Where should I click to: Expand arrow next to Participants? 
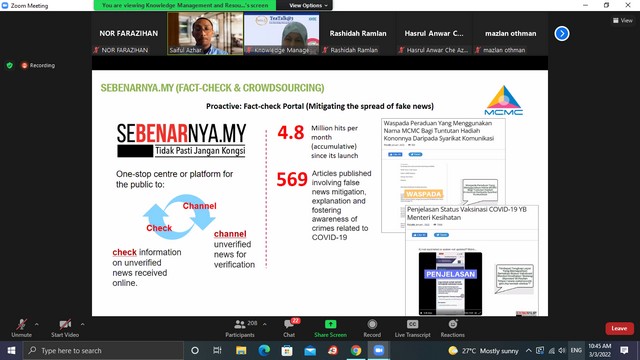click(x=264, y=324)
